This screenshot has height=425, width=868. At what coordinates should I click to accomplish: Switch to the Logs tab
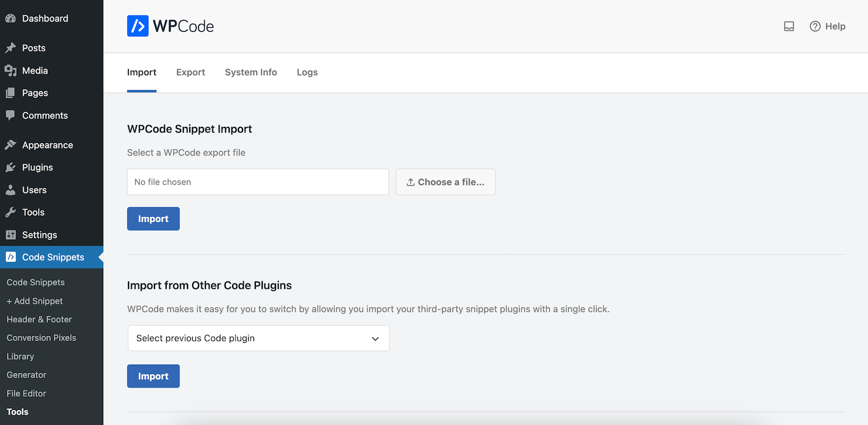coord(307,72)
